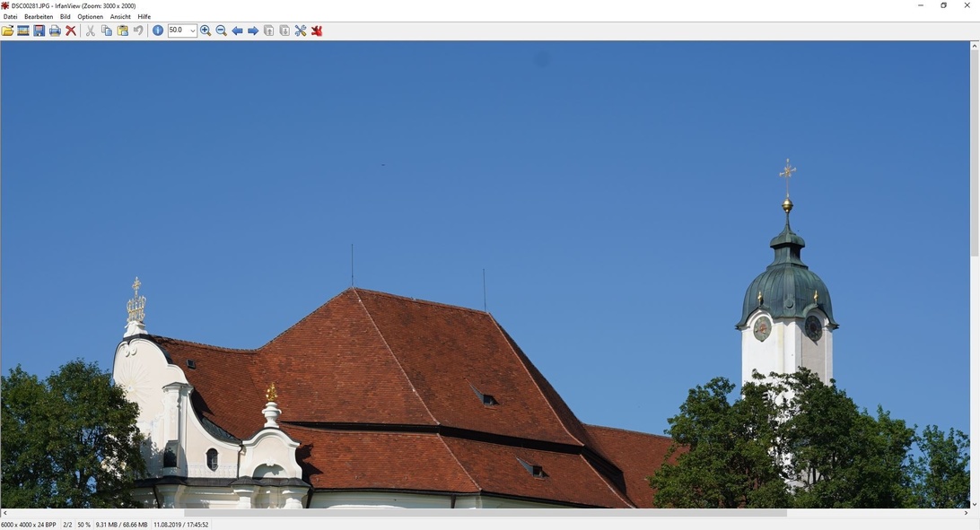The image size is (980, 530).
Task: Go to next image with right arrow
Action: coord(253,30)
